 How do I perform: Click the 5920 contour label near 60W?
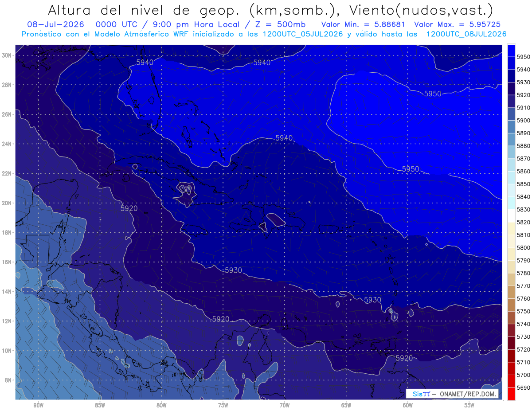tap(404, 358)
